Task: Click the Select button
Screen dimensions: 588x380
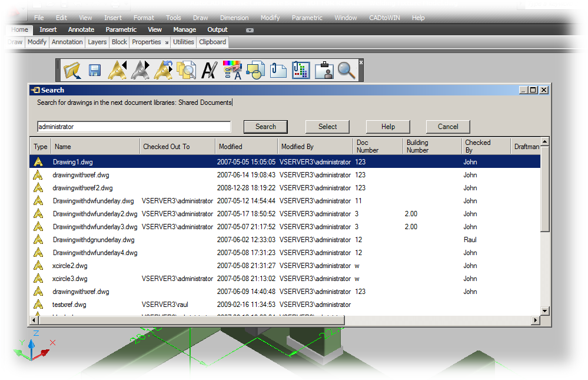Action: tap(327, 127)
